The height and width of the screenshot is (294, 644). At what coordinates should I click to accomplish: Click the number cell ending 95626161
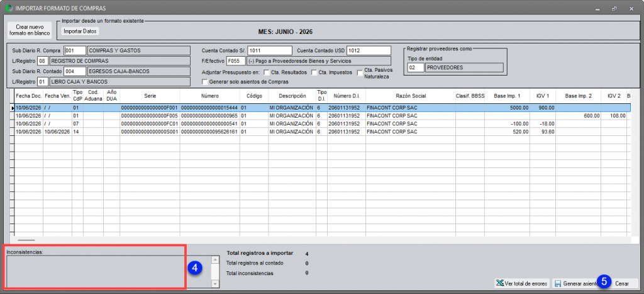pos(210,132)
